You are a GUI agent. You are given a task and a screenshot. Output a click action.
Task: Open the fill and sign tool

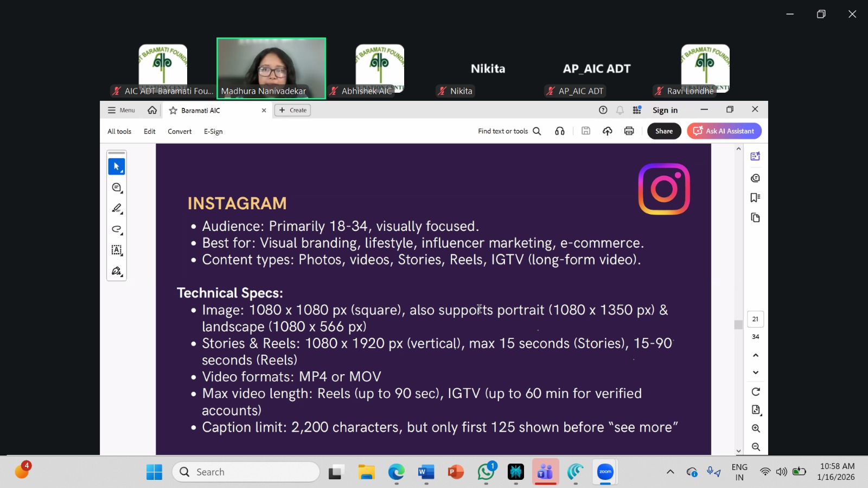(x=116, y=271)
